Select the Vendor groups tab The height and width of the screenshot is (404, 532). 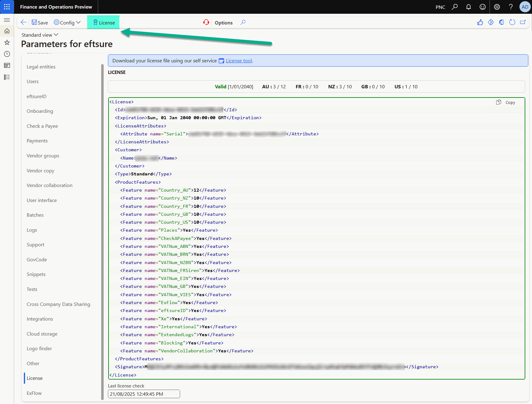point(43,156)
